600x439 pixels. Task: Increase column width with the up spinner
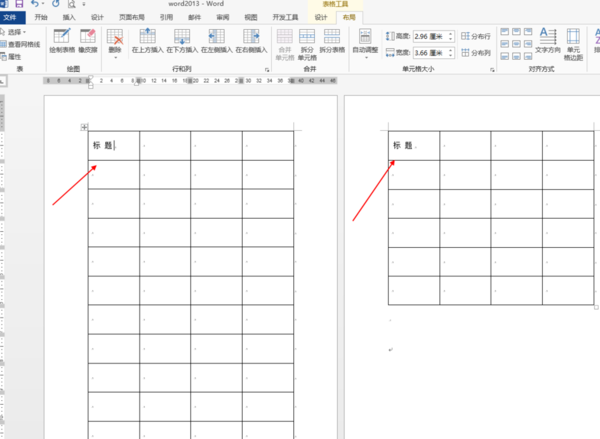click(451, 51)
